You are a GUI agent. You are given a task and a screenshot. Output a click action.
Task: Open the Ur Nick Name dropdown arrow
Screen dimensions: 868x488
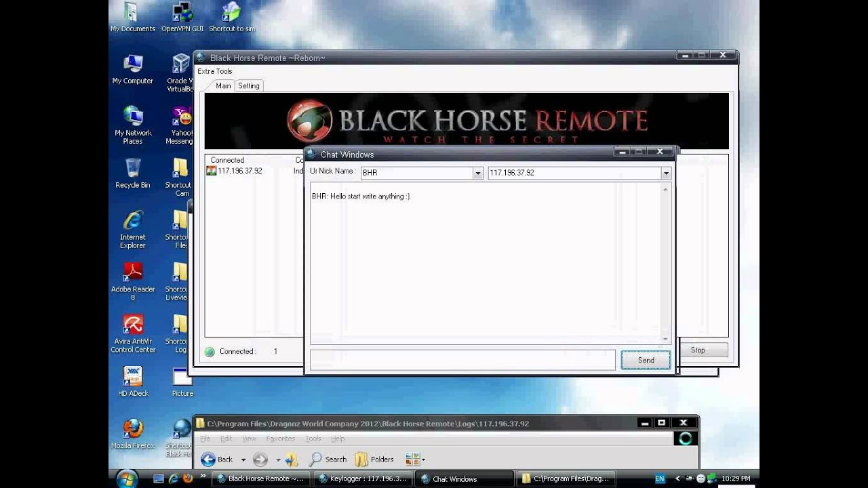pyautogui.click(x=477, y=173)
